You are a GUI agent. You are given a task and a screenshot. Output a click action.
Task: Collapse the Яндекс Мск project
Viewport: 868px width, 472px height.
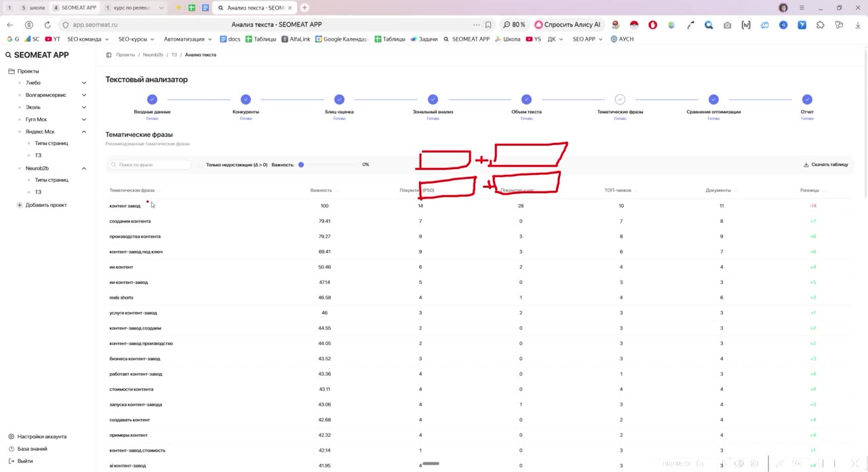coord(84,132)
